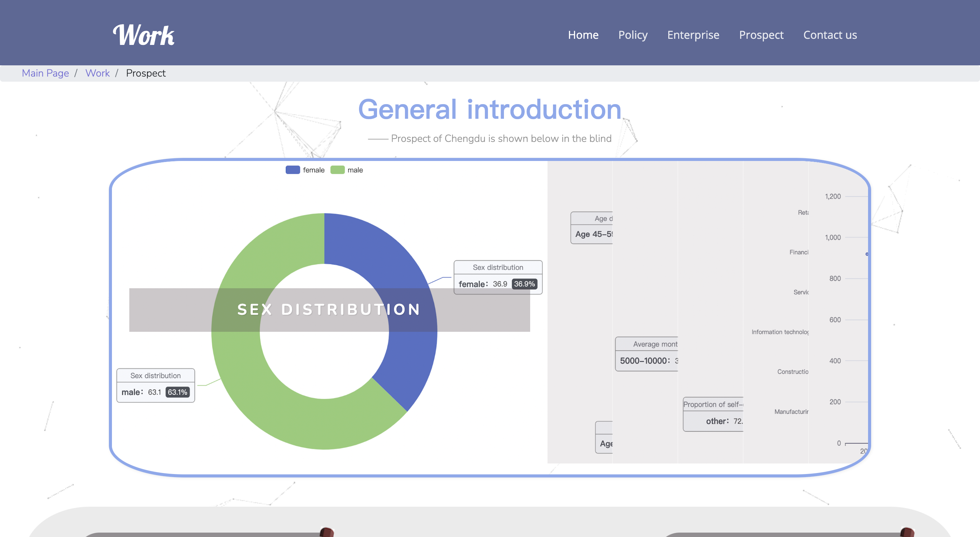980x537 pixels.
Task: Click the blue female legend swatch
Action: [293, 170]
